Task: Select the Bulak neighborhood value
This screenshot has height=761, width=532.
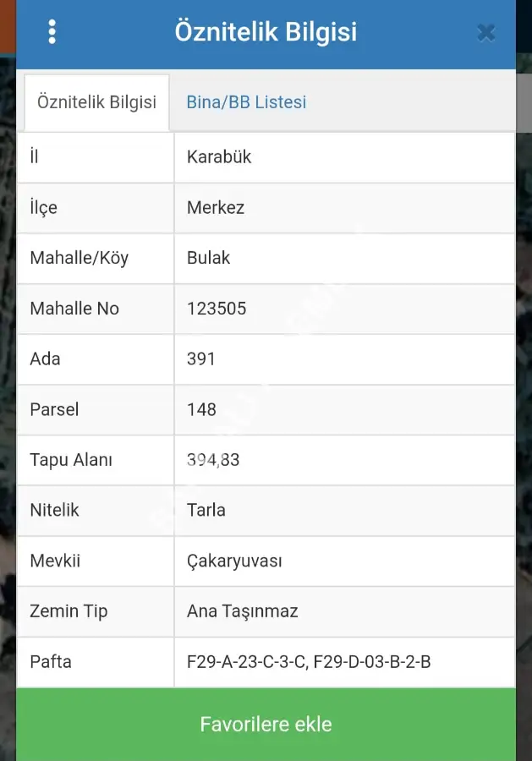Action: coord(208,258)
